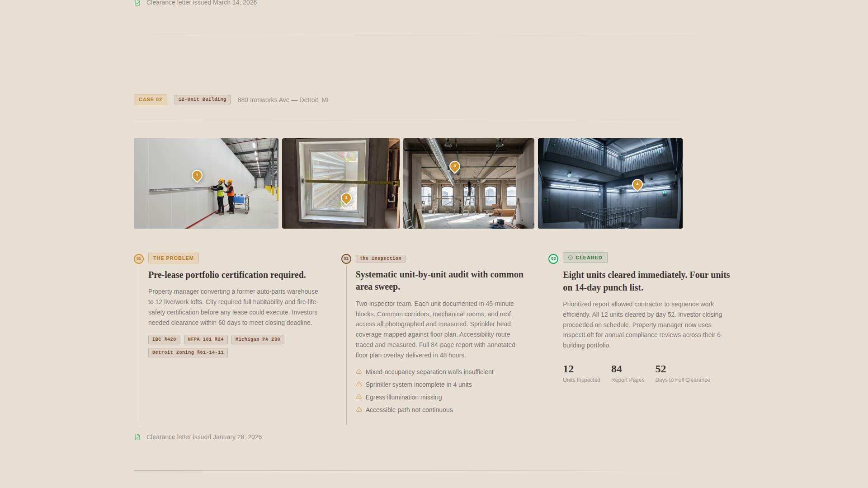Screen dimensions: 868x488
Task: Click the checkmark icon inside the CLEARED badge
Action: tap(570, 258)
